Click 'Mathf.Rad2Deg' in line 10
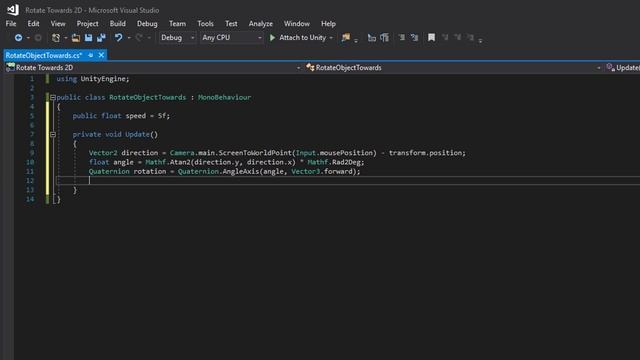This screenshot has height=360, width=640. pos(334,162)
